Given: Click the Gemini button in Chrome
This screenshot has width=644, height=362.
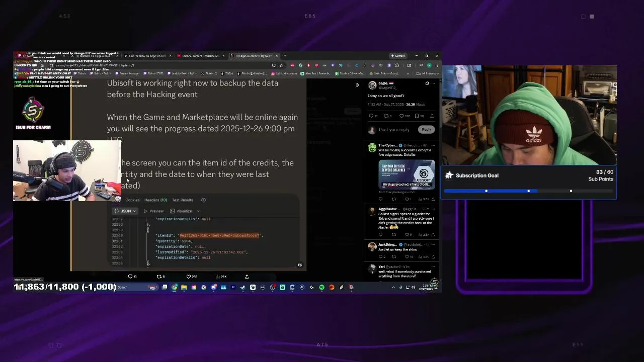Looking at the screenshot, I should (397, 56).
